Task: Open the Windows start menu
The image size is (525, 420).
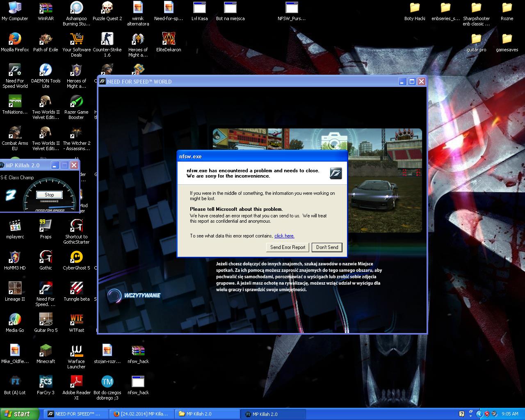Action: pyautogui.click(x=19, y=414)
